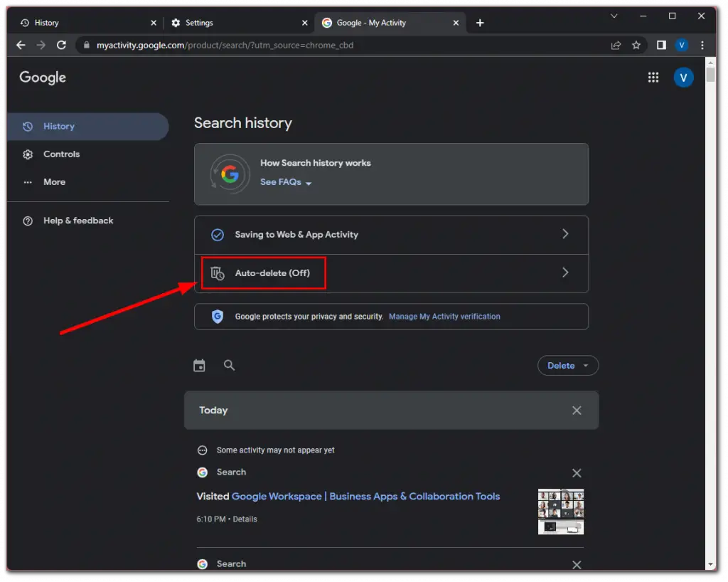Open Auto-delete settings via its chevron

point(565,273)
